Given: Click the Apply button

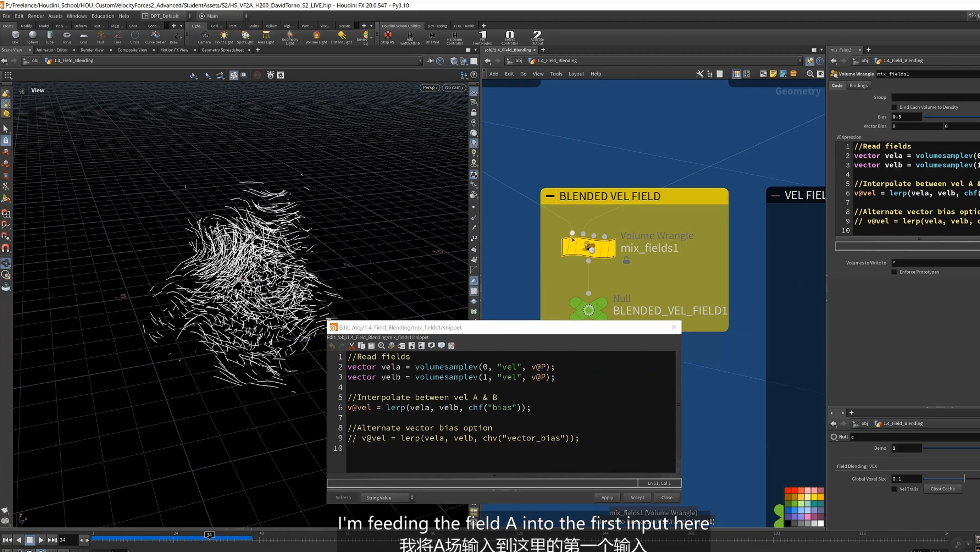Looking at the screenshot, I should tap(607, 498).
